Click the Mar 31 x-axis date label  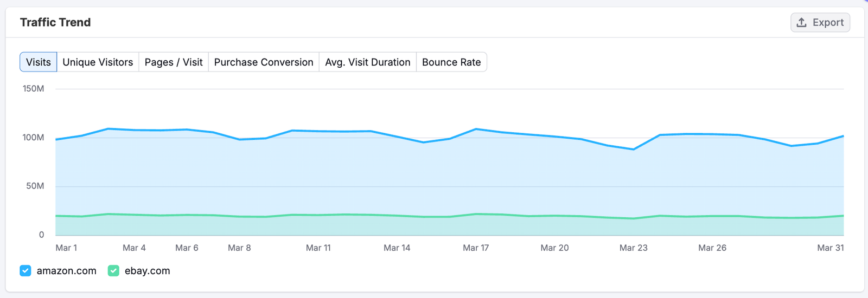coord(830,248)
